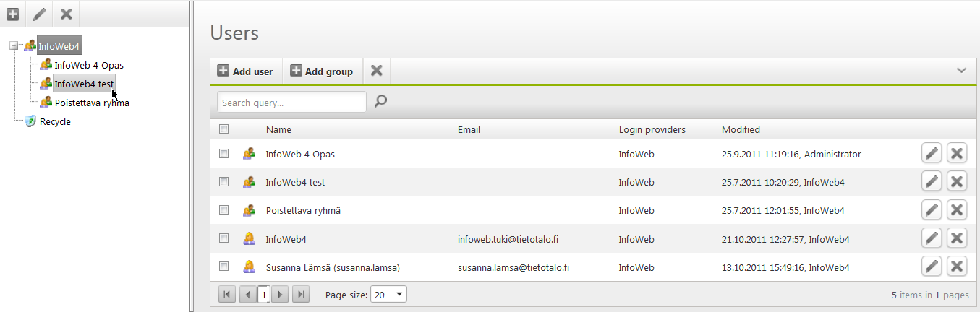Screen dimensions: 980x312
Task: Click the Recycle bin icon in the tree
Action: (30, 121)
